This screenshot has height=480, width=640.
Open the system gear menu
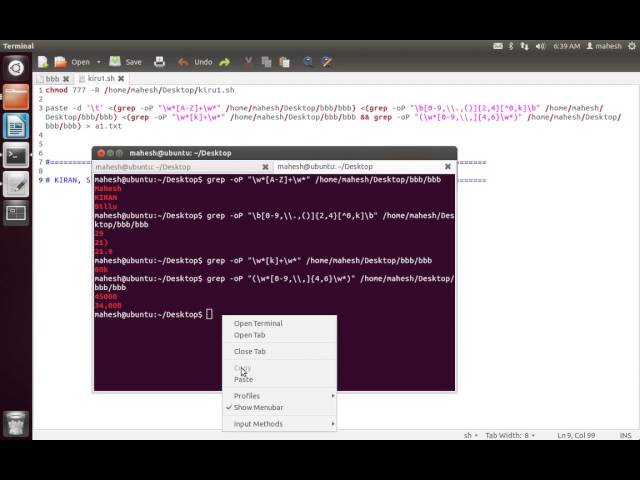click(631, 46)
